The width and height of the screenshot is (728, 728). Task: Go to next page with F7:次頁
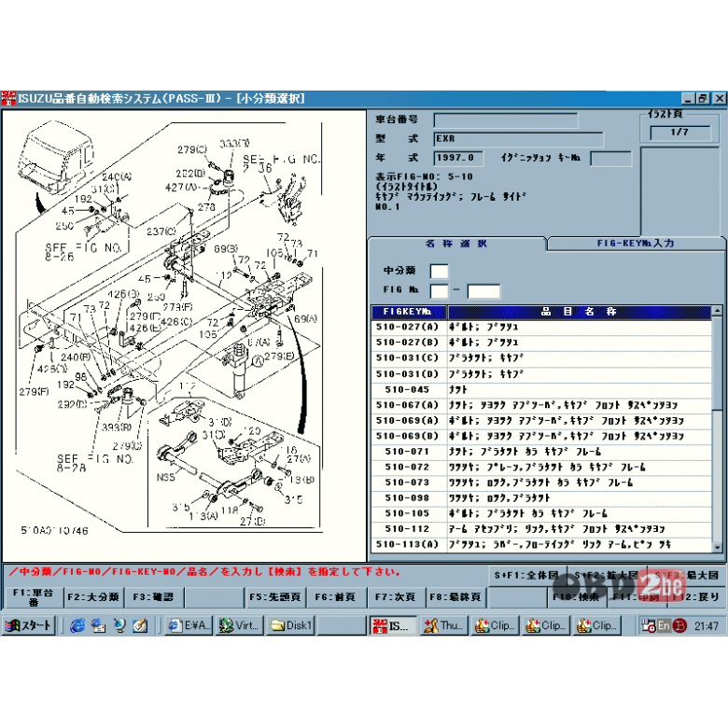pos(396,597)
